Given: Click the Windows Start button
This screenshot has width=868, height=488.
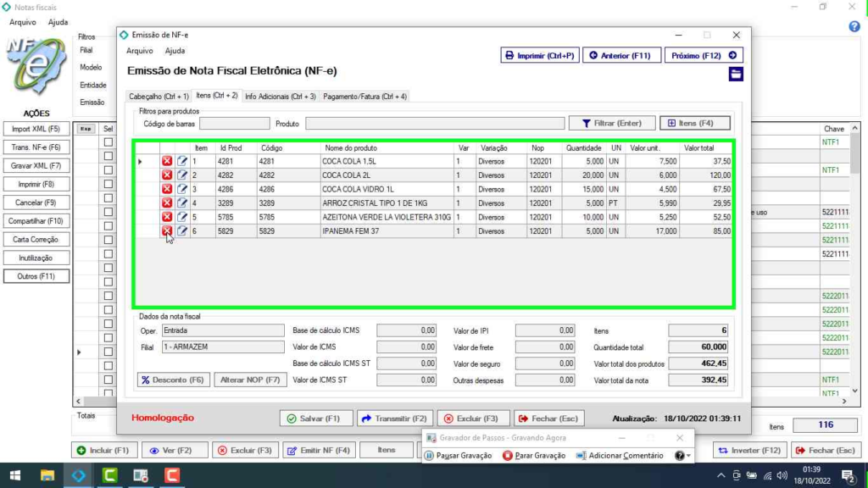Looking at the screenshot, I should pyautogui.click(x=15, y=475).
